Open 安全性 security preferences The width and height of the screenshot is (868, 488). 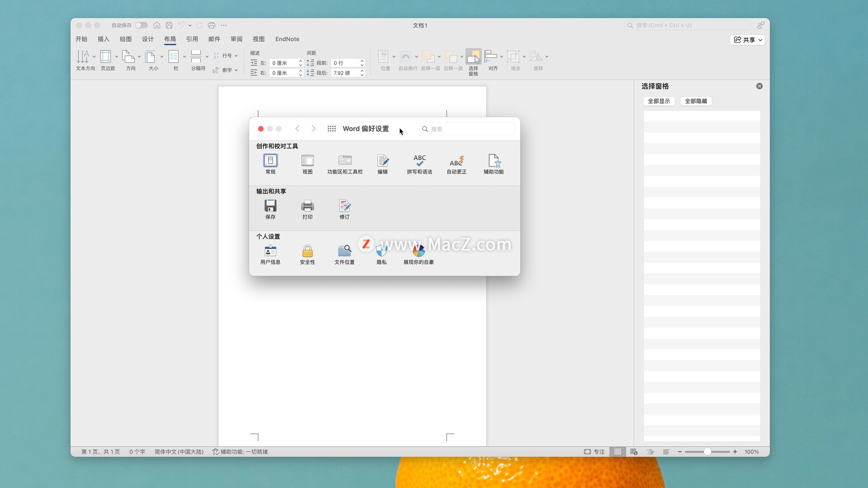click(x=307, y=254)
